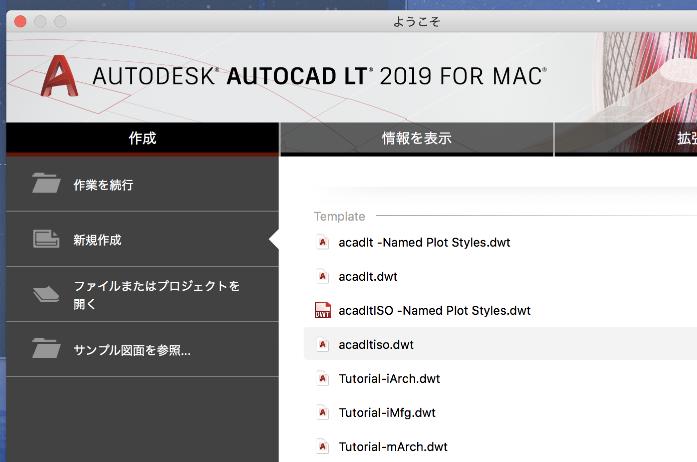Click the DWT icon of acadltISO -Named Plot Styles.dwt
The width and height of the screenshot is (697, 462).
(x=323, y=310)
